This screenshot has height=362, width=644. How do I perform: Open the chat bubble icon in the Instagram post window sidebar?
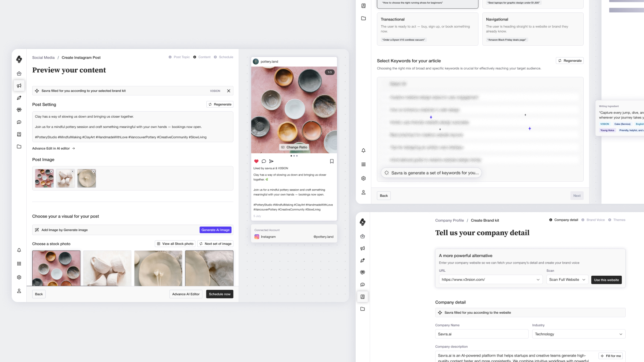(x=19, y=122)
